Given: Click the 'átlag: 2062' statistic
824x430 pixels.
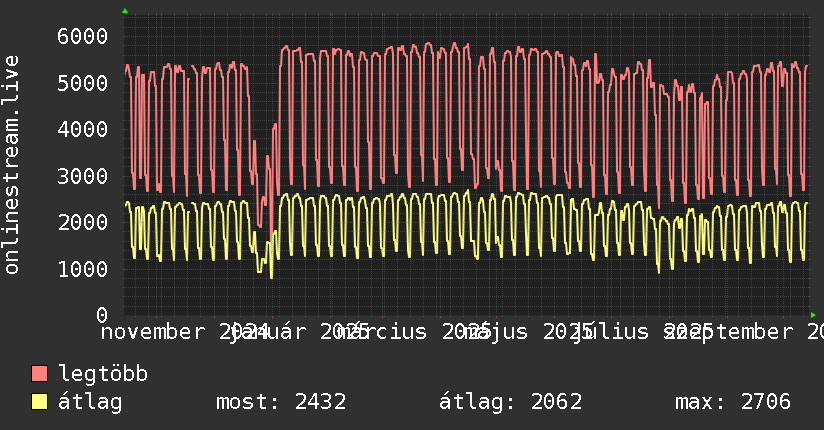Looking at the screenshot, I should click(510, 402).
